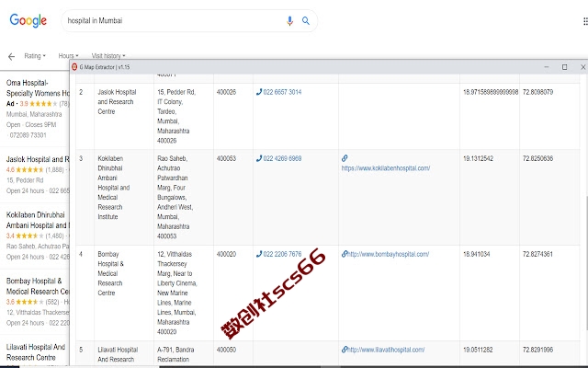Click the link icon above the kokilabenhospital URL

pyautogui.click(x=345, y=158)
